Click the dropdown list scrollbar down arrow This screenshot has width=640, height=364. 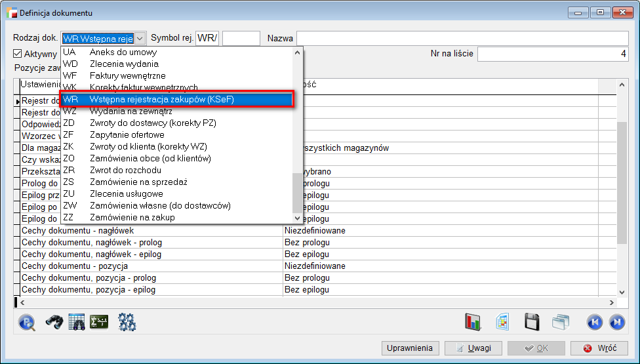point(298,218)
